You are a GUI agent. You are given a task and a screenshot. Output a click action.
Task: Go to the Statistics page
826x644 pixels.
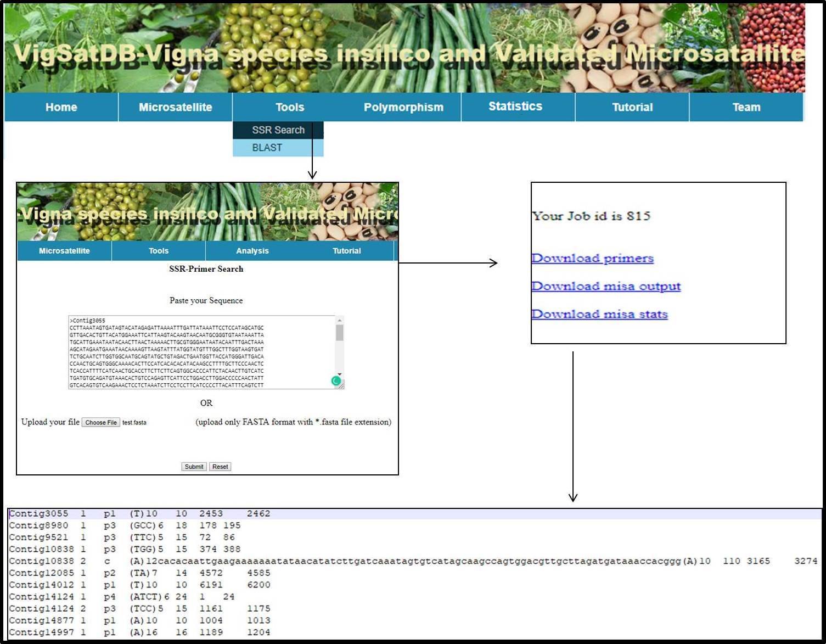coord(515,107)
